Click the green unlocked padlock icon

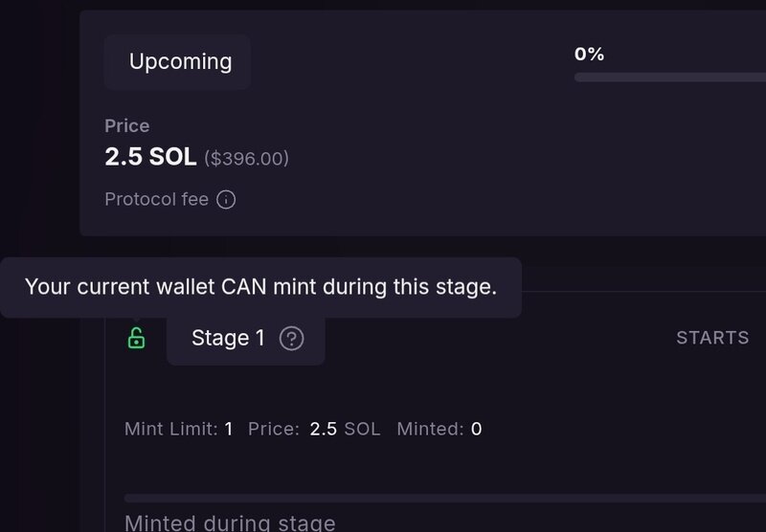(x=136, y=338)
